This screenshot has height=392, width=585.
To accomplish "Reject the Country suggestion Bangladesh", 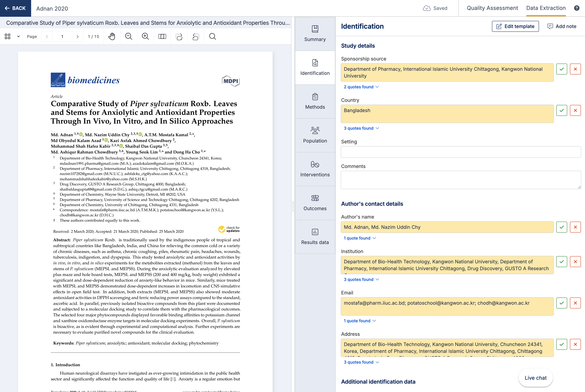I will coord(575,110).
